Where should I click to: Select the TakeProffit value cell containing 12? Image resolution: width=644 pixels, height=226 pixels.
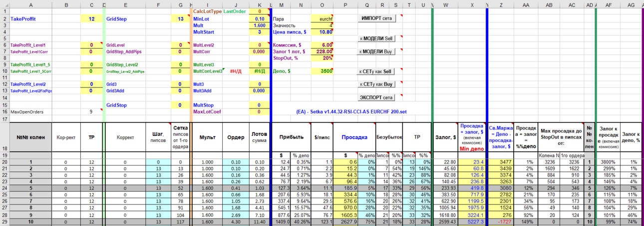(91, 18)
